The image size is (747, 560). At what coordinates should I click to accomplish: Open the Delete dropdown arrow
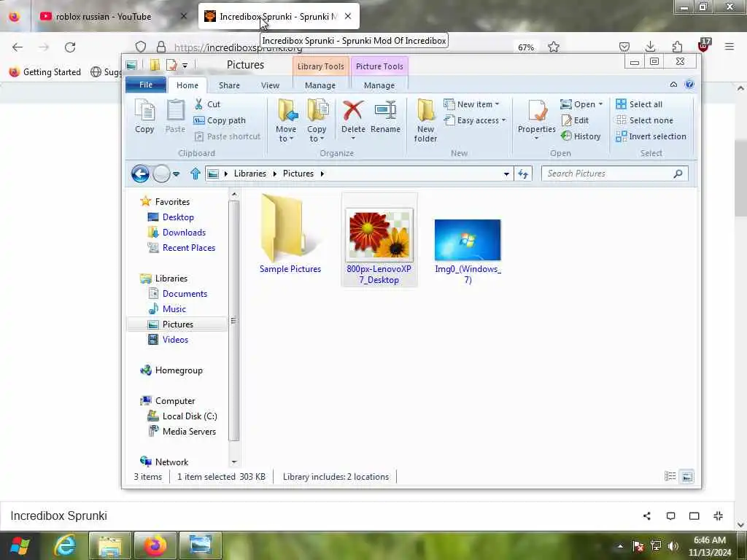(353, 139)
